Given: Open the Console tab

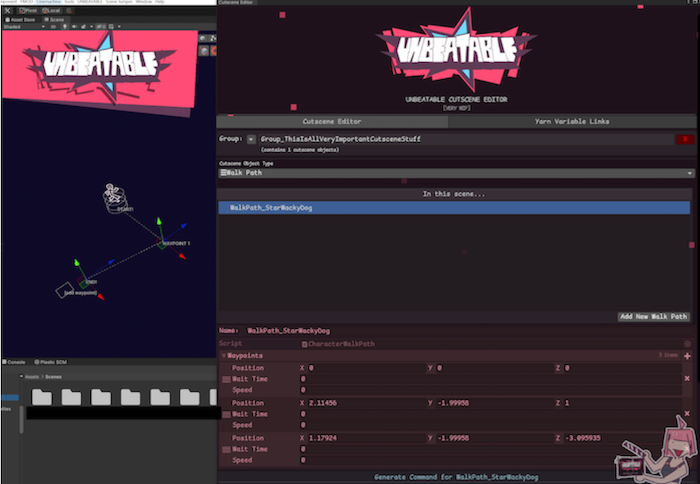Looking at the screenshot, I should click(x=14, y=362).
